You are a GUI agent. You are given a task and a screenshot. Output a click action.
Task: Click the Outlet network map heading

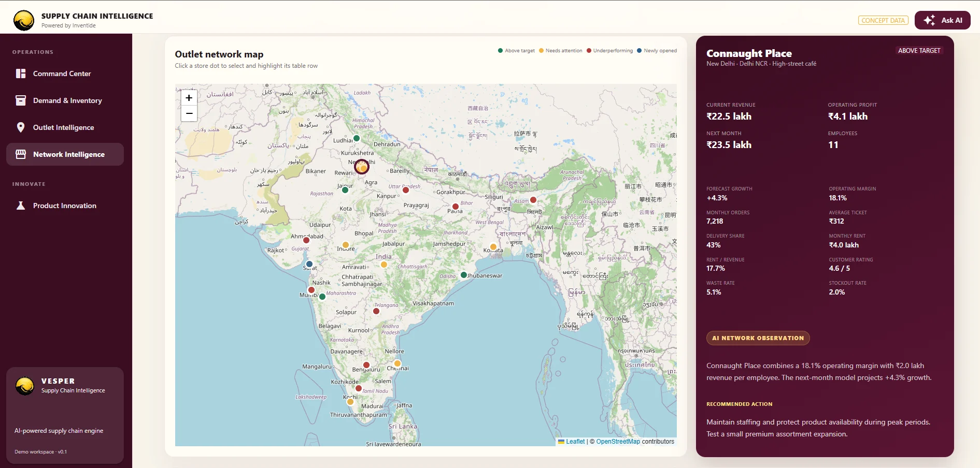(219, 54)
